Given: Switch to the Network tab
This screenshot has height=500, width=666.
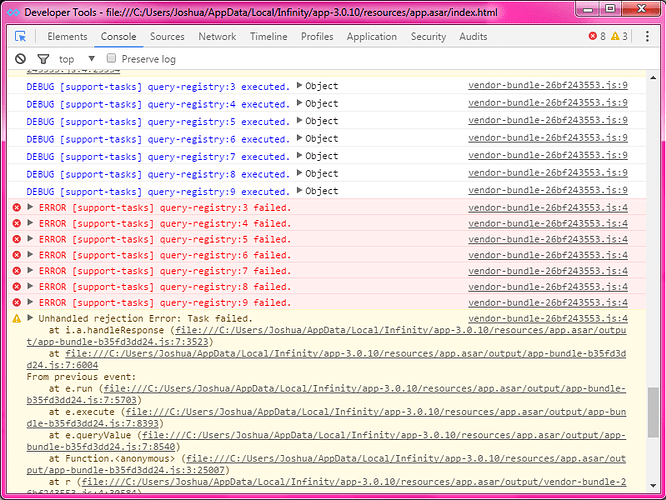Looking at the screenshot, I should pyautogui.click(x=217, y=37).
